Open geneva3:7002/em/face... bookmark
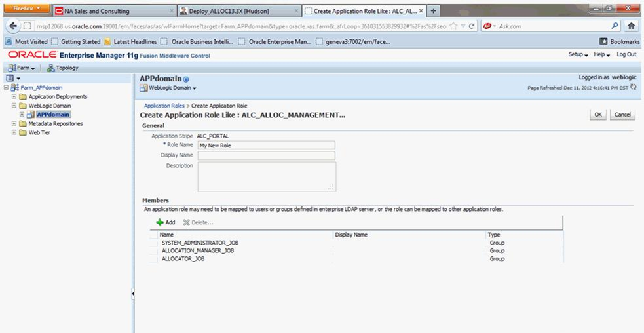 pos(354,41)
